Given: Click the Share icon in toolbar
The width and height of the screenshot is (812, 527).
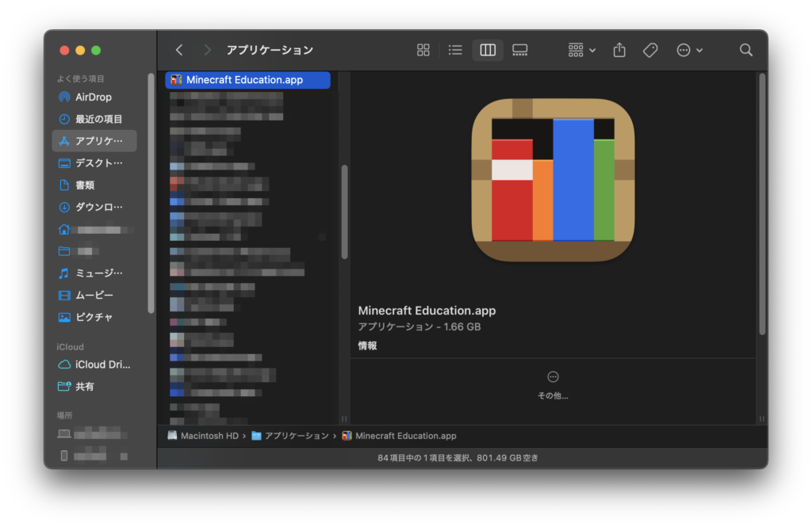Looking at the screenshot, I should click(x=619, y=50).
